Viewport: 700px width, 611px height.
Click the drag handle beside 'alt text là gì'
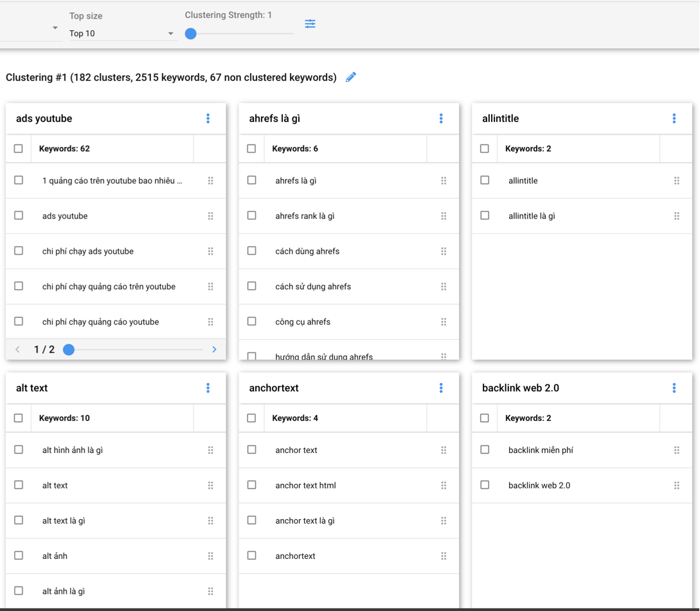(211, 520)
